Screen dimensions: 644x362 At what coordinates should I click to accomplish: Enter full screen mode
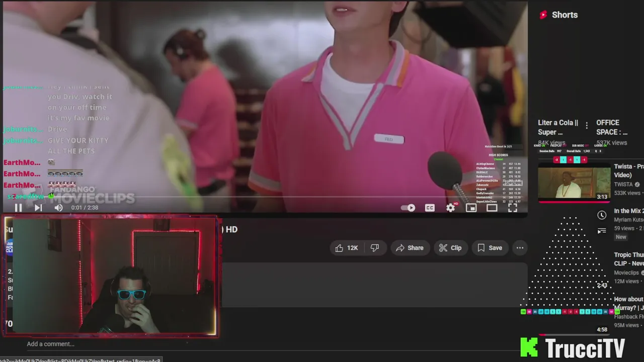[x=512, y=208]
